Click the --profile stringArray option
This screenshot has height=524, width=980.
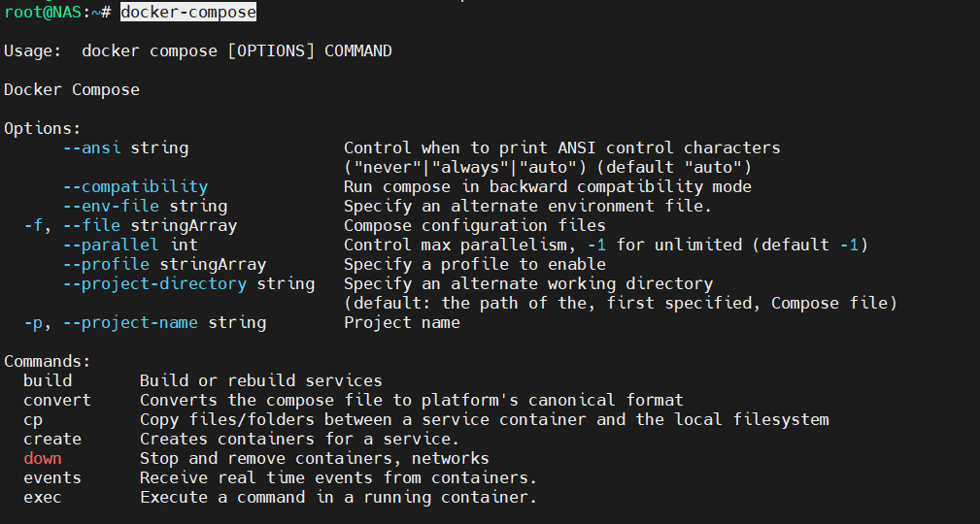164,264
